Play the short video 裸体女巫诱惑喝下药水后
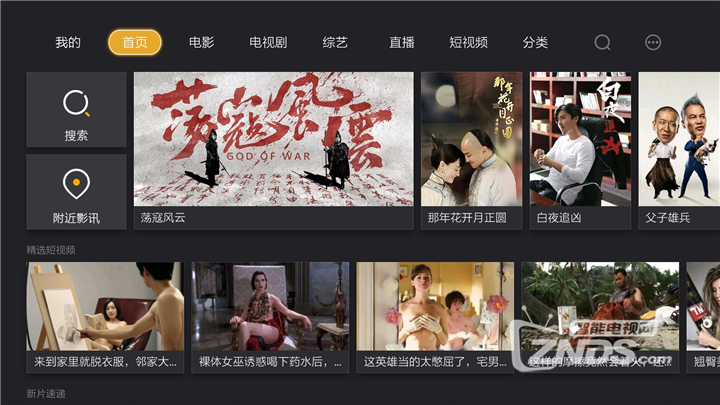This screenshot has width=720, height=405. point(270,317)
